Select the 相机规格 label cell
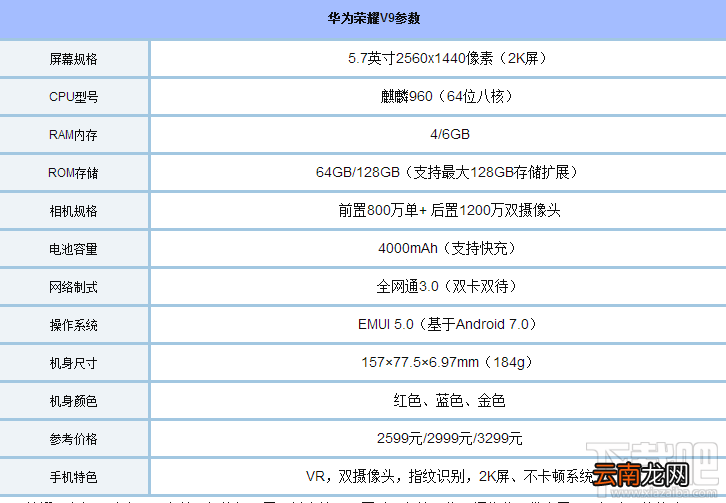This screenshot has height=503, width=726. tap(74, 211)
